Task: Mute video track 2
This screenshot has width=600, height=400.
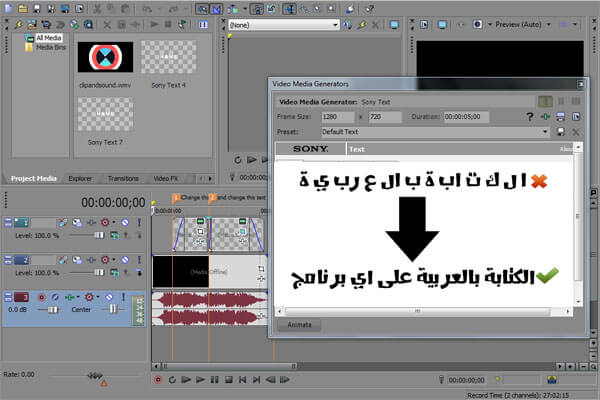Action: tap(125, 260)
